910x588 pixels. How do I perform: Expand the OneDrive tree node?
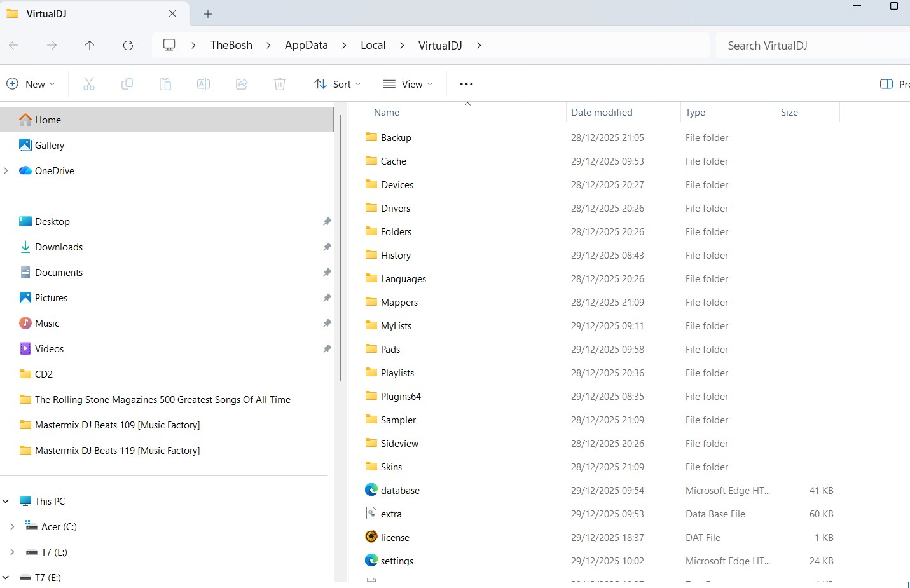coord(6,170)
